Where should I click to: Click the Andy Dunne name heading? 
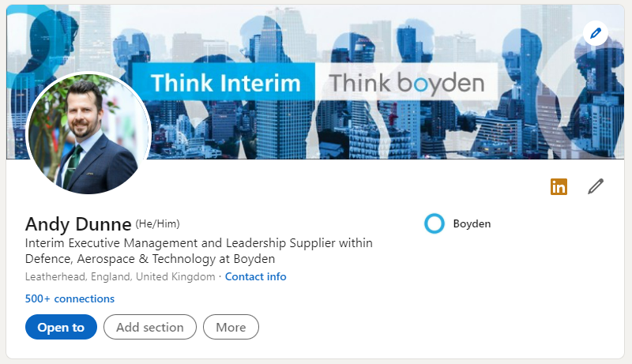coord(77,224)
